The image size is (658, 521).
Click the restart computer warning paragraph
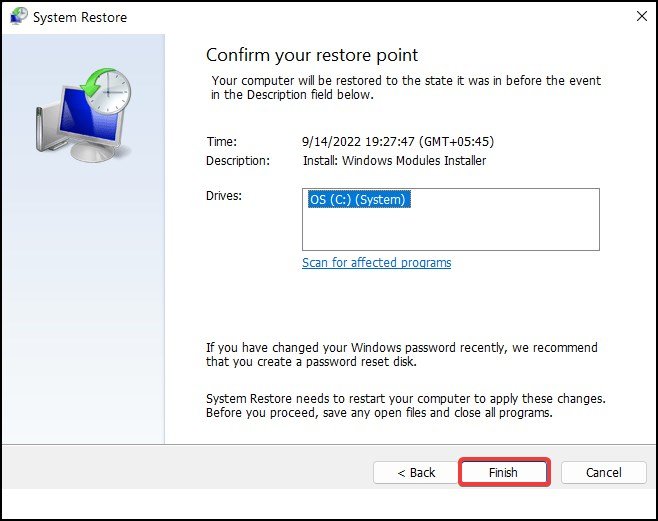pyautogui.click(x=406, y=406)
